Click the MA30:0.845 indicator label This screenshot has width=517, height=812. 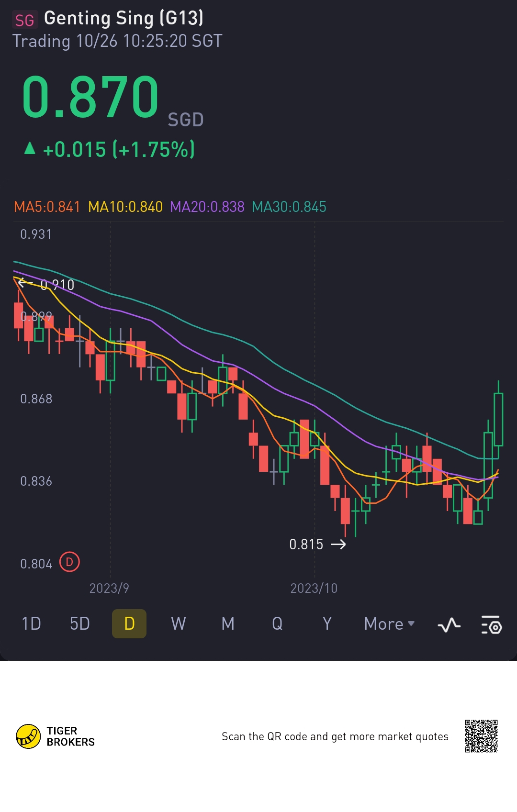pyautogui.click(x=289, y=207)
